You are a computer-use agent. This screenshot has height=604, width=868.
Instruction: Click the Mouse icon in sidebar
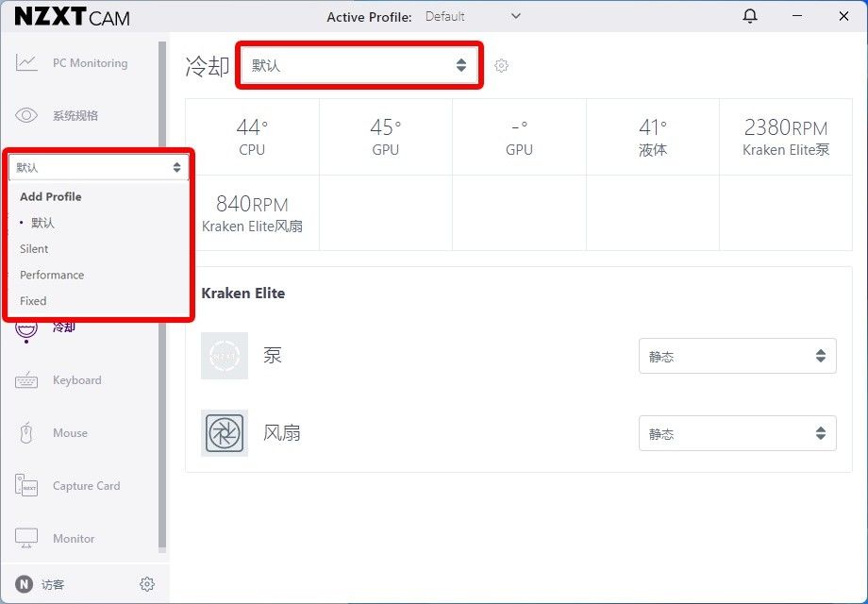pos(26,433)
